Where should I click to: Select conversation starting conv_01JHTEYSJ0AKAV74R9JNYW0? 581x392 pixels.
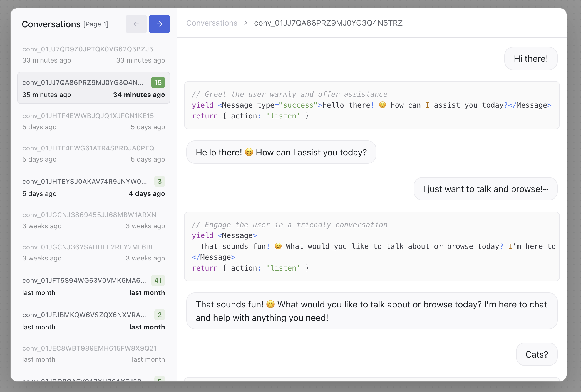[x=84, y=182]
